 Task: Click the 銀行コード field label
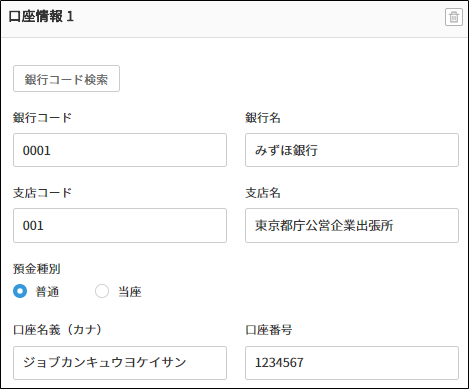[42, 118]
